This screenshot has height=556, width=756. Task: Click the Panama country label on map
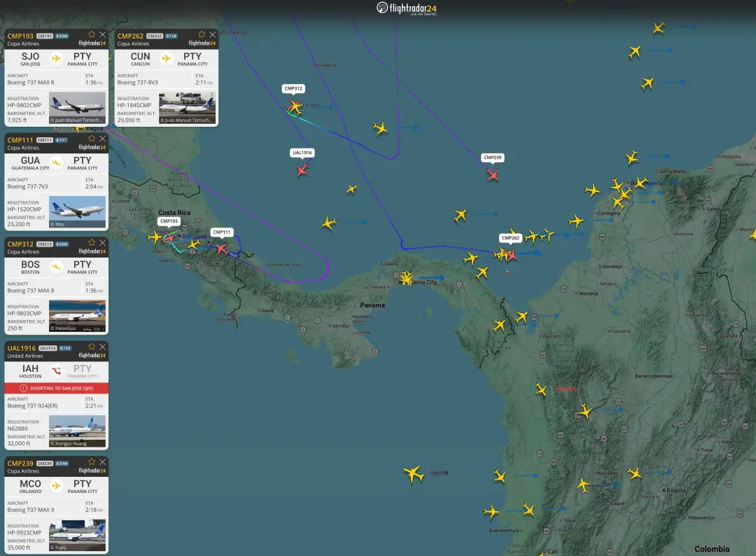372,305
